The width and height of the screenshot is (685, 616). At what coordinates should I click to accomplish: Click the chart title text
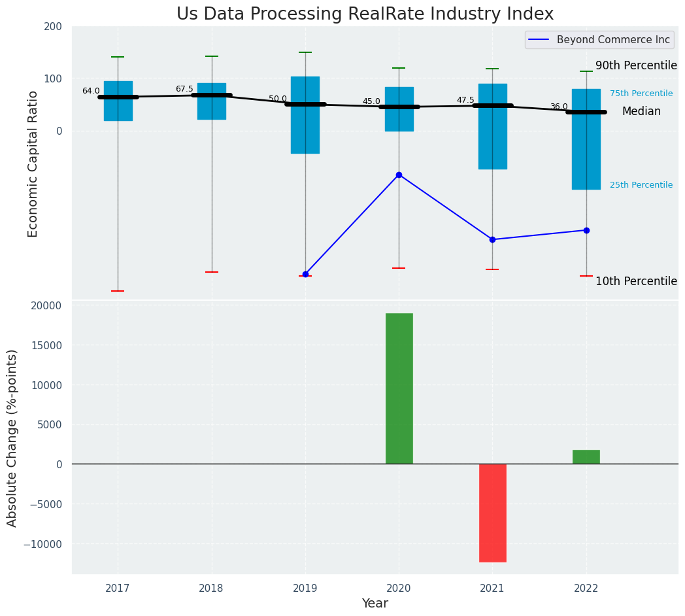(x=365, y=14)
